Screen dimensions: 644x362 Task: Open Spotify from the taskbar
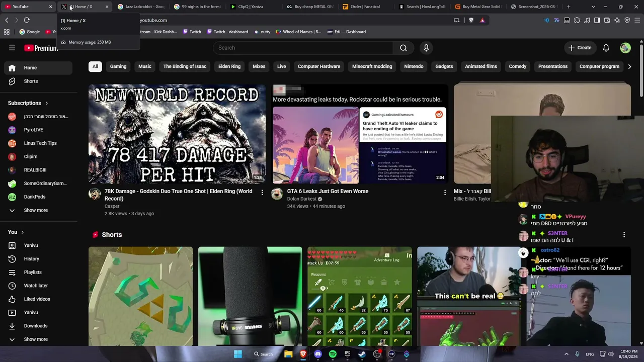click(333, 354)
